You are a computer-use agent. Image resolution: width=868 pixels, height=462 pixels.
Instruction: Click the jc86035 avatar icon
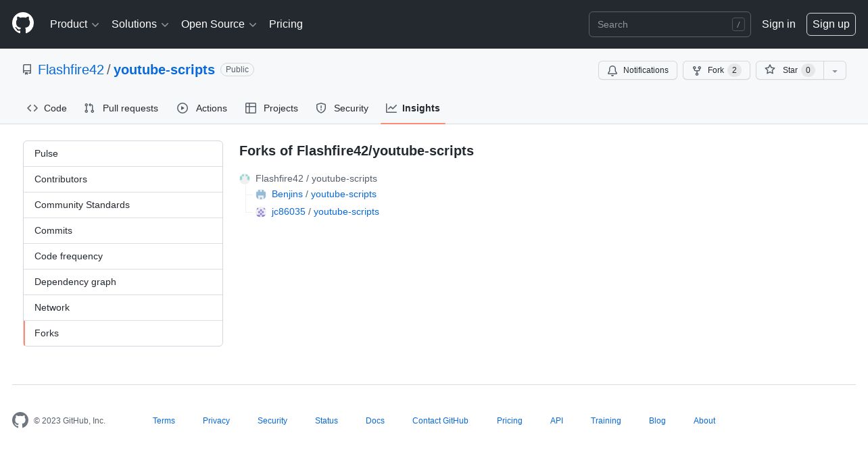tap(261, 212)
